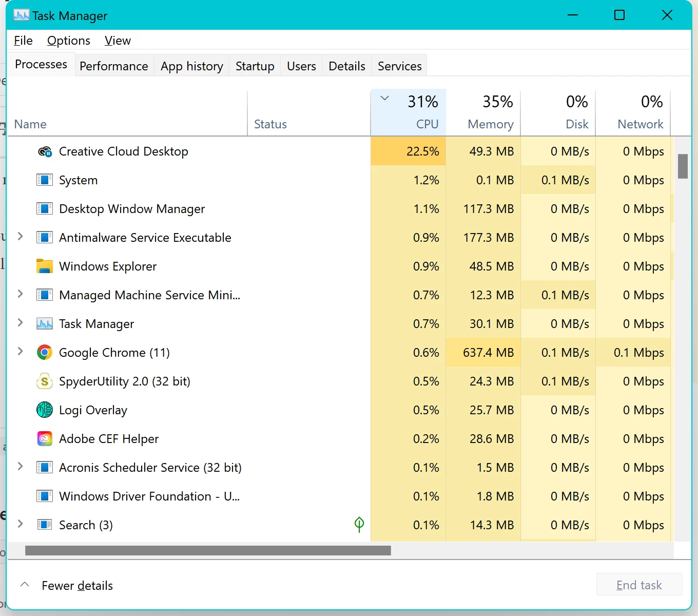Switch to the Details tab
This screenshot has height=616, width=698.
pyautogui.click(x=347, y=66)
